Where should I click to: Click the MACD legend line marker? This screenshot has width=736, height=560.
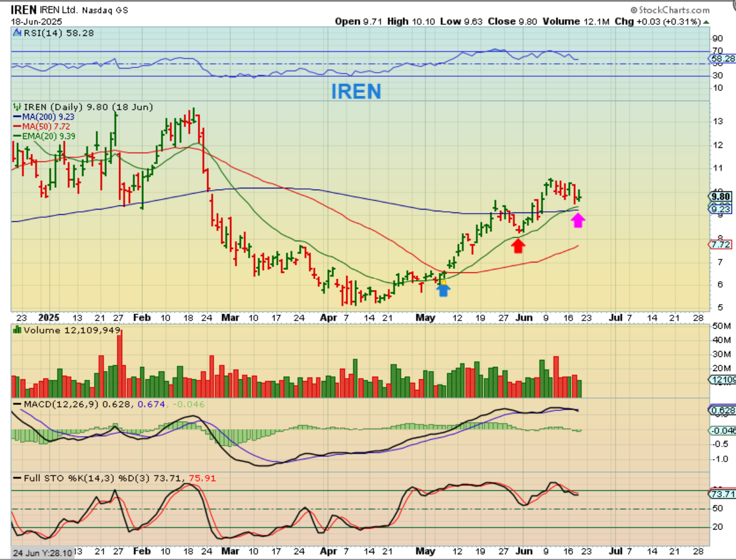(17, 404)
